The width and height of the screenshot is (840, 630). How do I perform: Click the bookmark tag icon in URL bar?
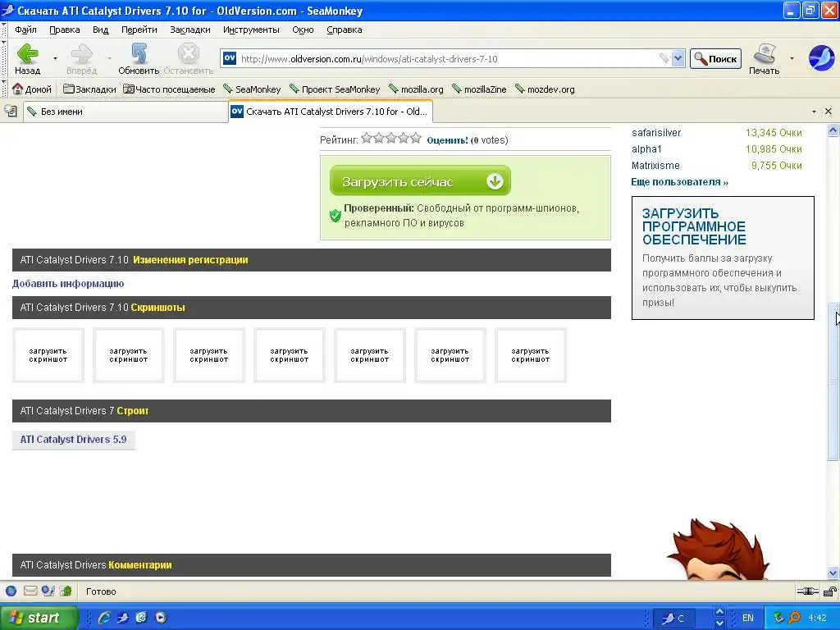coord(664,58)
